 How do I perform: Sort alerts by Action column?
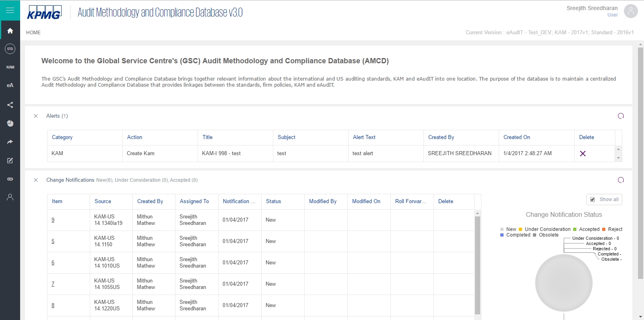click(134, 137)
